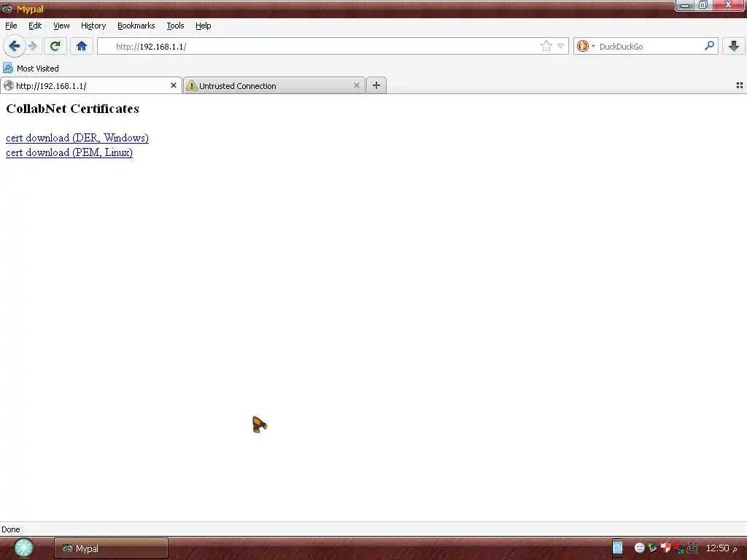The width and height of the screenshot is (747, 560).
Task: Click the Untrusted Connection warning icon
Action: coord(192,85)
